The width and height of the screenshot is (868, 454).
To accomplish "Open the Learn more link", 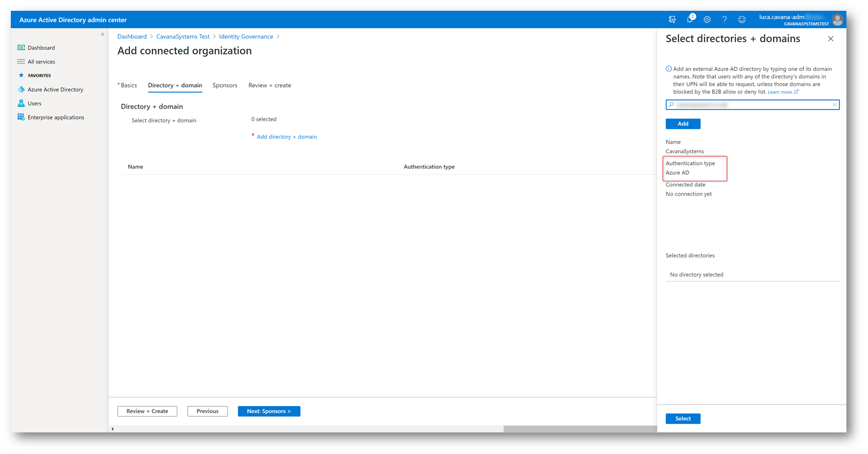I will pos(783,92).
